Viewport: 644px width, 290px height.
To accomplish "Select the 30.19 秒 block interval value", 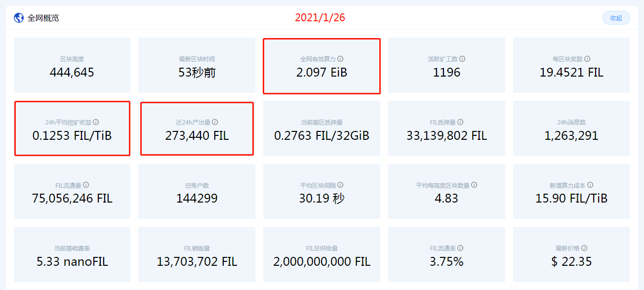I will tap(322, 199).
